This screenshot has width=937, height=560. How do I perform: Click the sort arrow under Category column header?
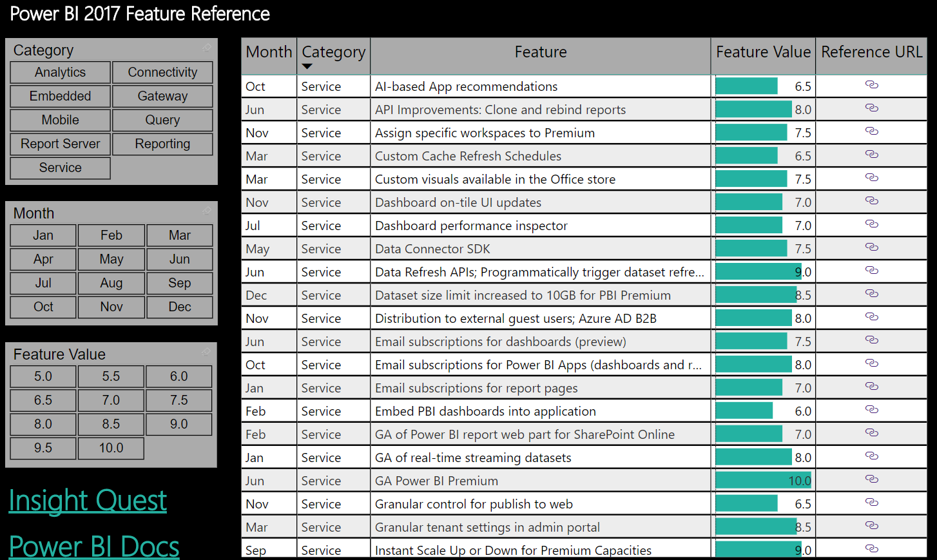point(307,66)
